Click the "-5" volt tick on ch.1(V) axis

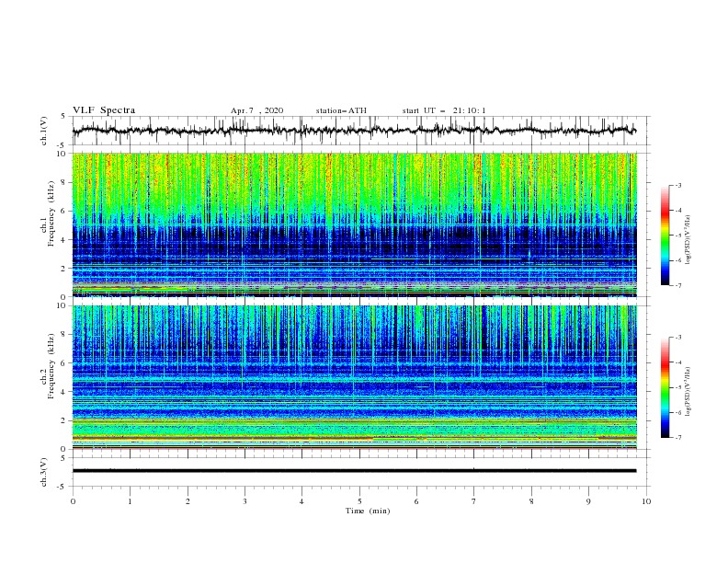coord(63,145)
